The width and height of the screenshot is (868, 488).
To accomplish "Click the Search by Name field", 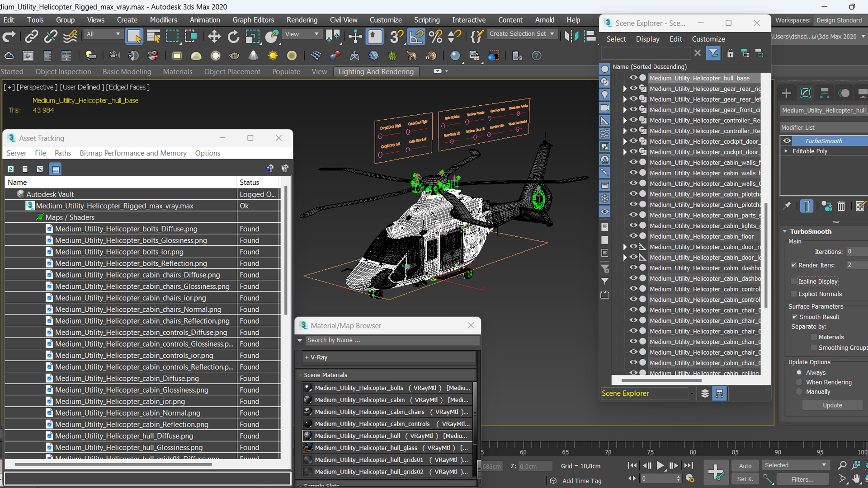I will [392, 340].
